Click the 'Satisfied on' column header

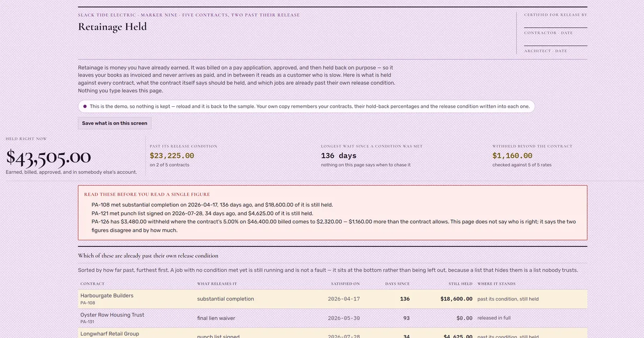click(345, 284)
